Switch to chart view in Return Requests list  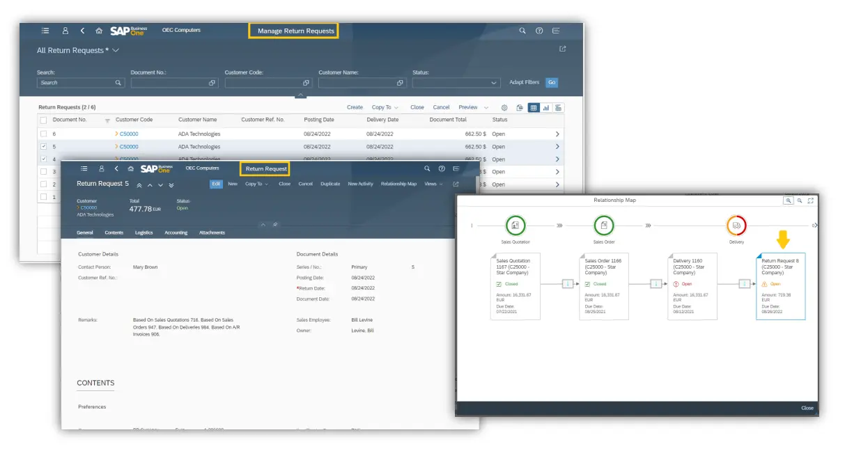click(545, 108)
